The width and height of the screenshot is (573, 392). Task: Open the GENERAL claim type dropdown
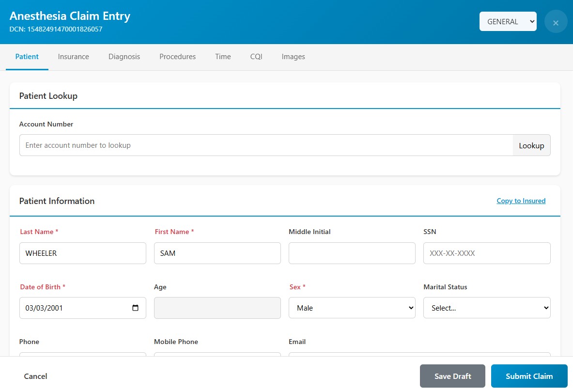click(508, 21)
